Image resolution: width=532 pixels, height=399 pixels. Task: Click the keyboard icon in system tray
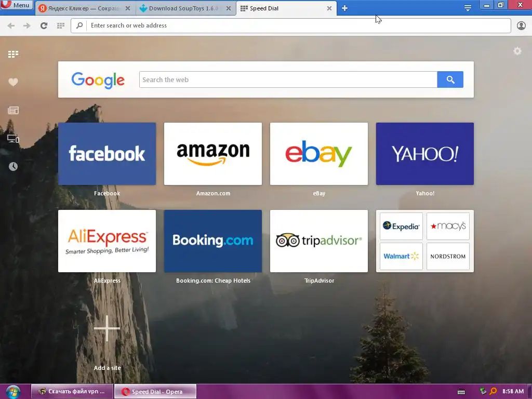point(461,392)
